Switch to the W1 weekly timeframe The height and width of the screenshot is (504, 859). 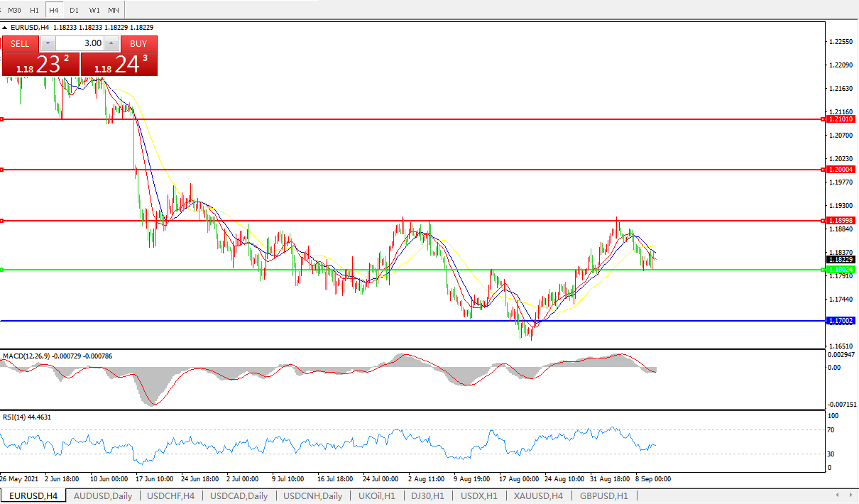[94, 10]
